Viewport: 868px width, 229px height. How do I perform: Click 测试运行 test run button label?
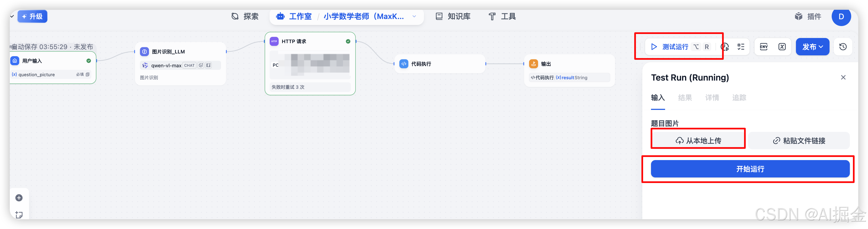coord(675,47)
